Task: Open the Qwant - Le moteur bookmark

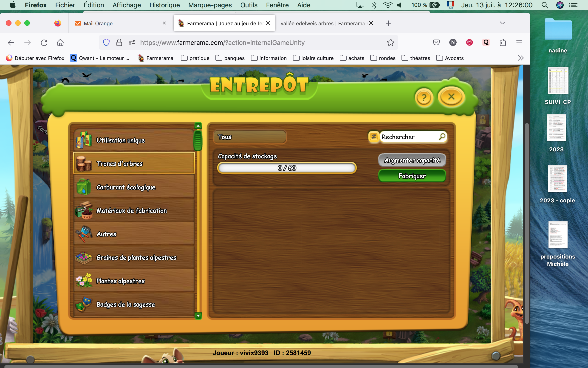Action: pos(100,58)
